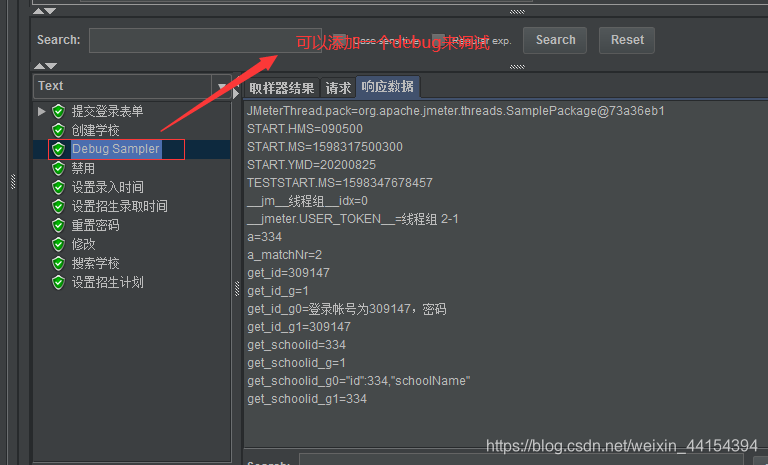Expand the 提交登录表单 tree node
Image resolution: width=768 pixels, height=465 pixels.
tap(41, 111)
